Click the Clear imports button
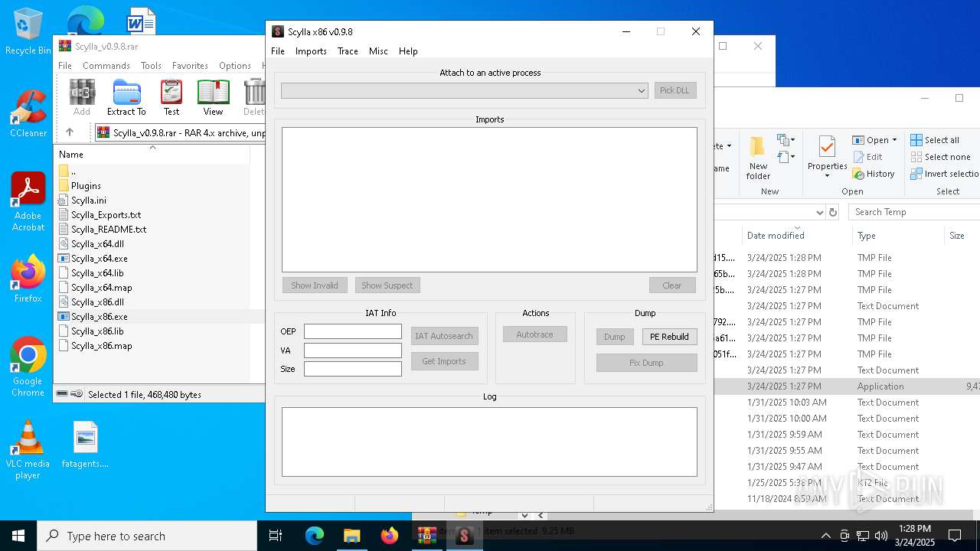The width and height of the screenshot is (980, 551). pos(672,285)
